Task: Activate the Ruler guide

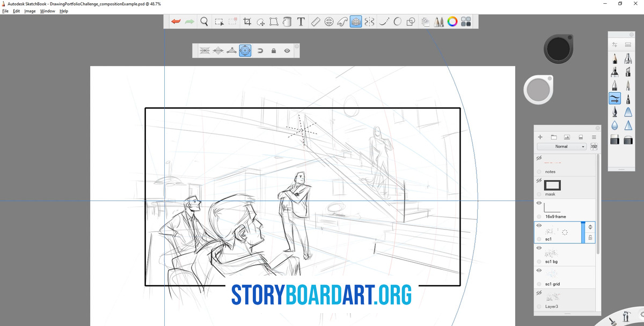Action: click(316, 21)
